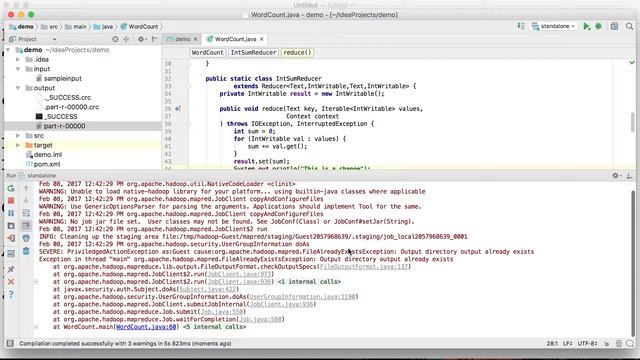Hide the Run tool window

coord(629,176)
